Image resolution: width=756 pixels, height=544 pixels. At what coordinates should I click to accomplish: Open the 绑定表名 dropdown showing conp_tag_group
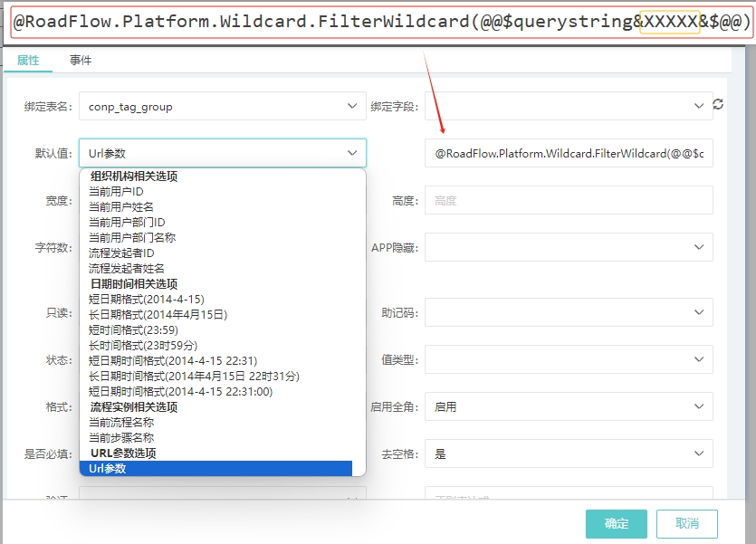point(222,106)
